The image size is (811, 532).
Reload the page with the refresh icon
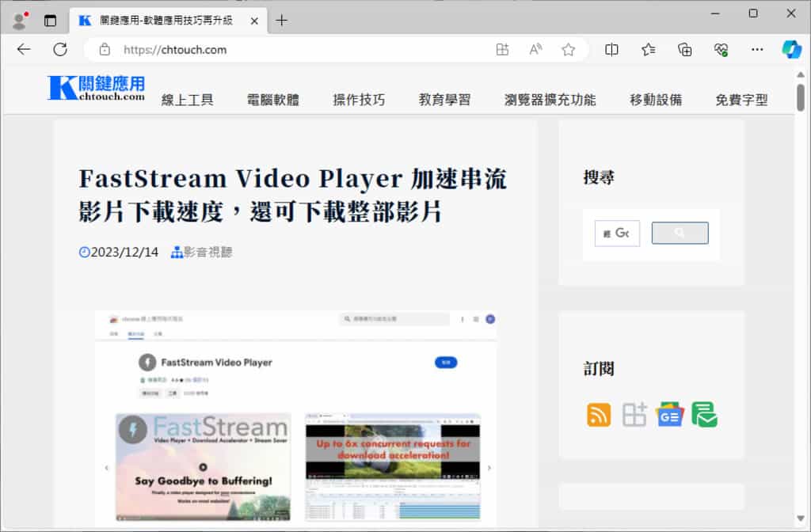pyautogui.click(x=60, y=50)
